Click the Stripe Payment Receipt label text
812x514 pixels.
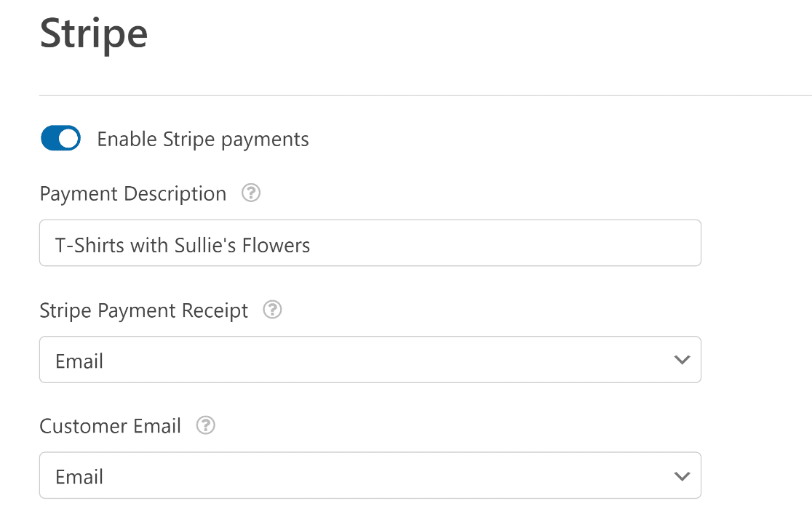pyautogui.click(x=144, y=310)
